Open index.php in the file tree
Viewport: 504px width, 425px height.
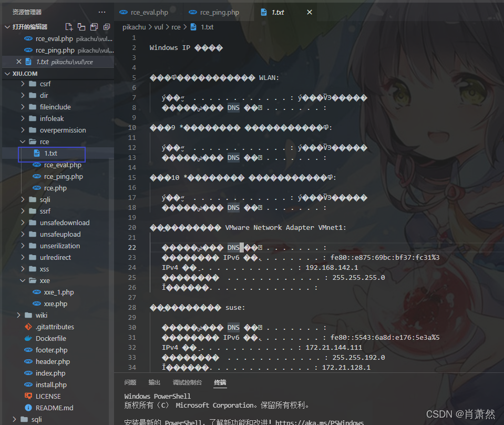click(50, 373)
